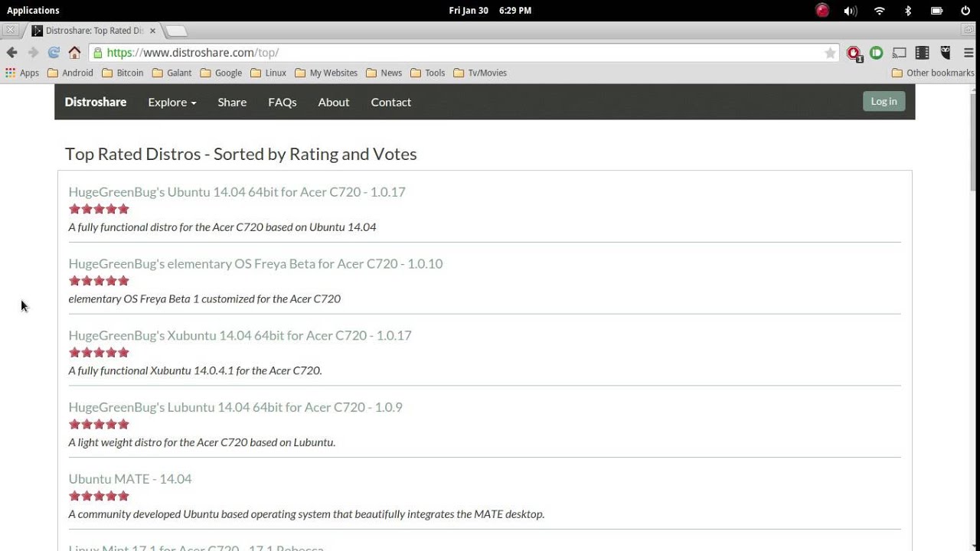980x551 pixels.
Task: Open the Bluetooth indicator
Action: coord(908,11)
